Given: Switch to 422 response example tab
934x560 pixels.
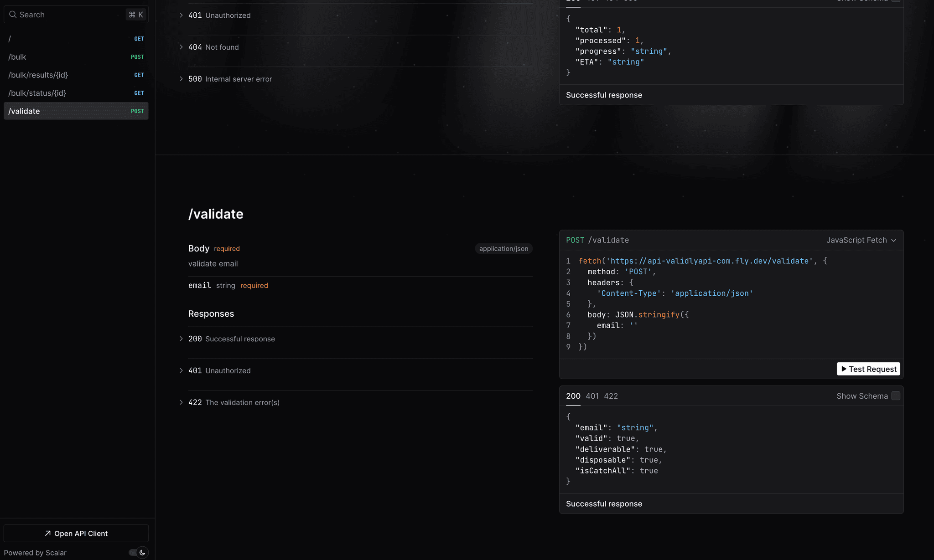Looking at the screenshot, I should click(x=611, y=396).
